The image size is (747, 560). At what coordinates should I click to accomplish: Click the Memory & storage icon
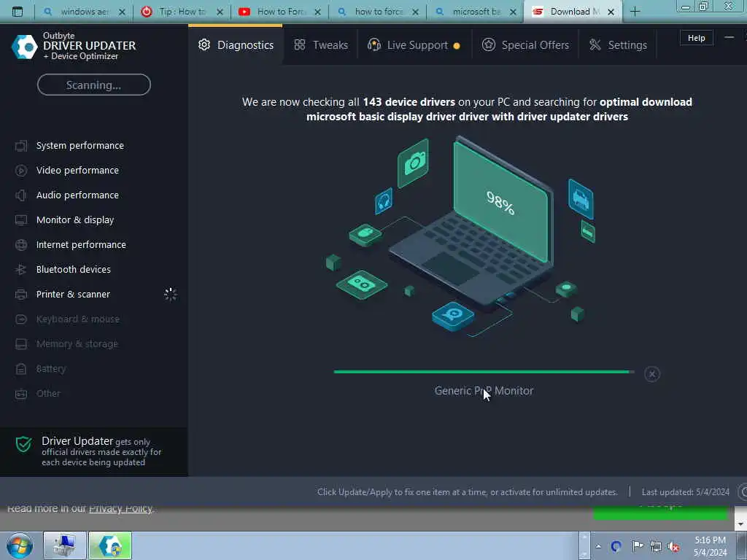click(x=21, y=344)
